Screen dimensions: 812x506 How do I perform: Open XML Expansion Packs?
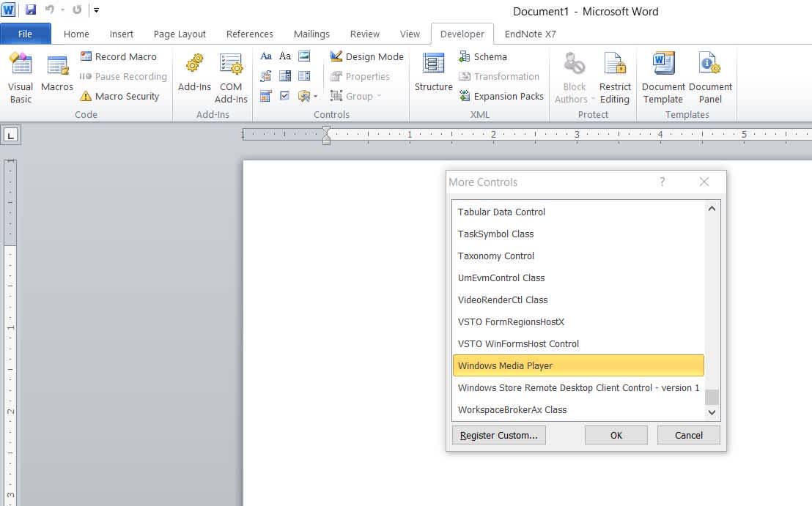coord(501,96)
